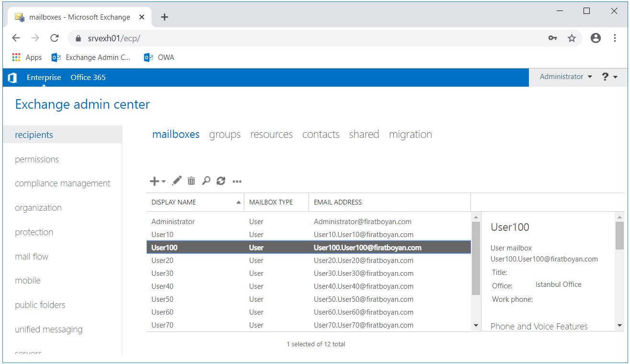This screenshot has height=364, width=630.
Task: Click the Exchange admin center title
Action: click(x=82, y=104)
